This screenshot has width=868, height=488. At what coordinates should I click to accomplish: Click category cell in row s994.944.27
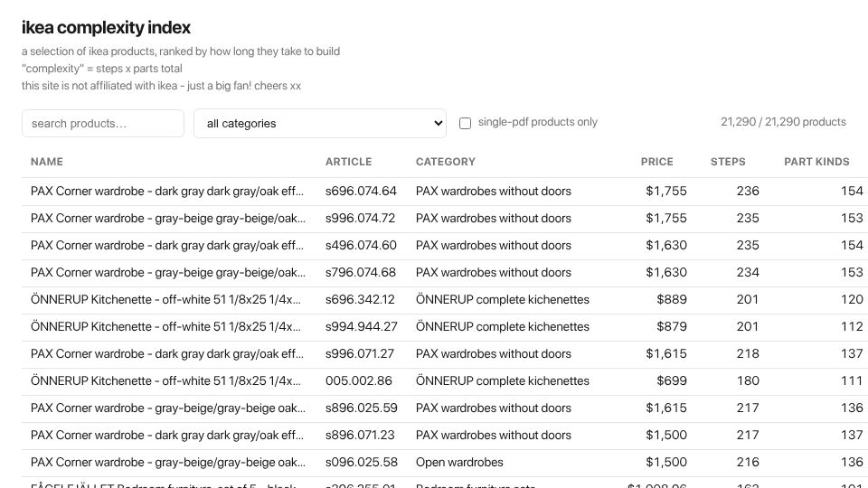tap(503, 326)
